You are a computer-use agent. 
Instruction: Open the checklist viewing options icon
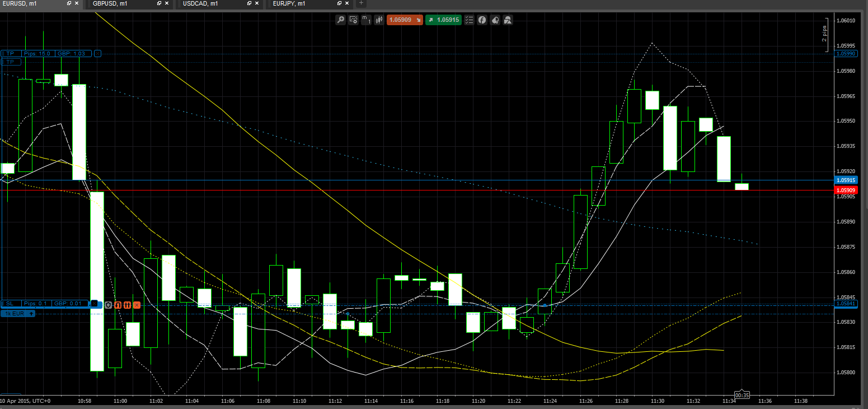pos(469,20)
